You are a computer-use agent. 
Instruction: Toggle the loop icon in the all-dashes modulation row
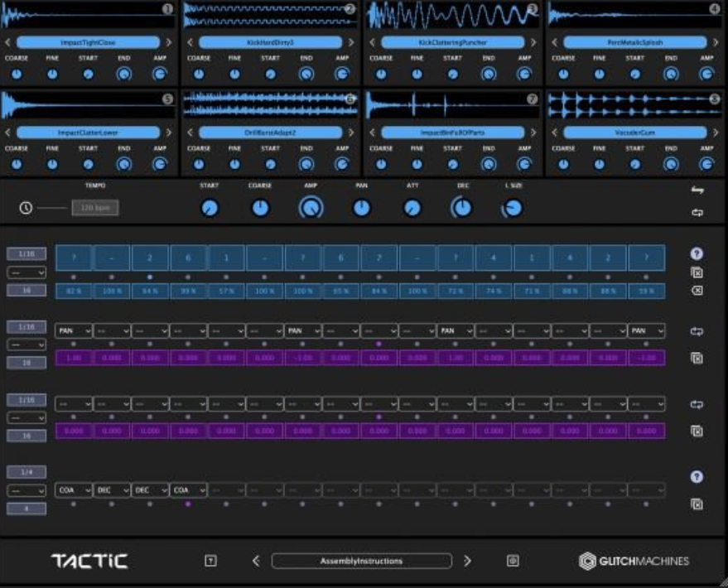[697, 404]
